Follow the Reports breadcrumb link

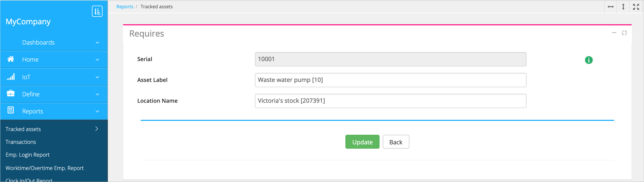pos(125,7)
